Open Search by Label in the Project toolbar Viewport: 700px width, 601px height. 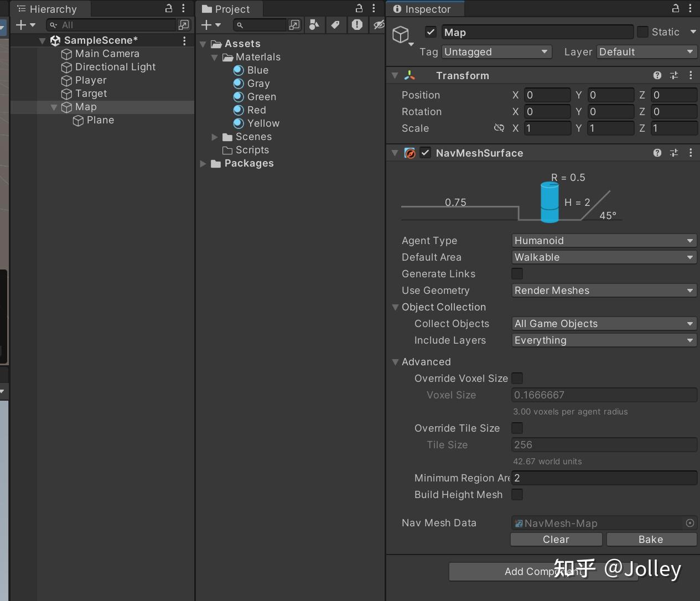pos(336,25)
